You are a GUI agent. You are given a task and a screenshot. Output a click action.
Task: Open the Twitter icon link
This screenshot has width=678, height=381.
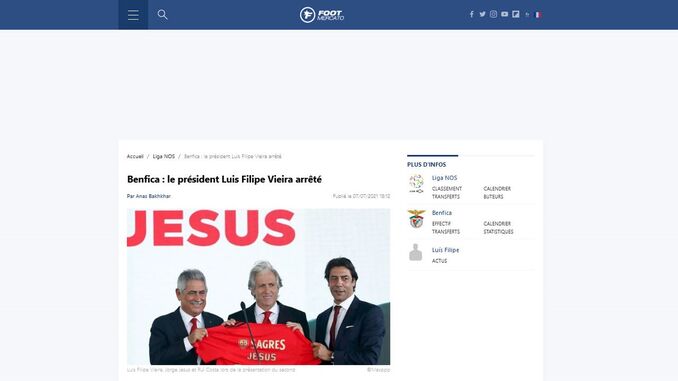[x=482, y=14]
